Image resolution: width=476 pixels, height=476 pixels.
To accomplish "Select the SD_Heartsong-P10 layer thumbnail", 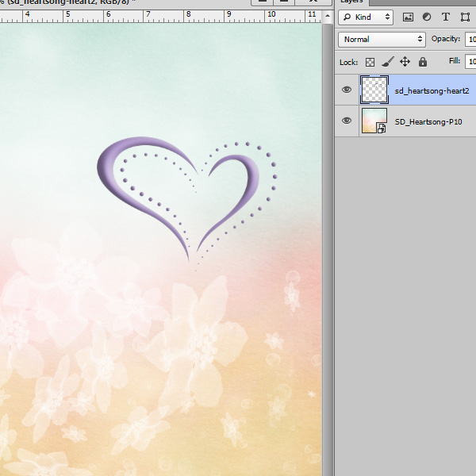I will pos(374,121).
